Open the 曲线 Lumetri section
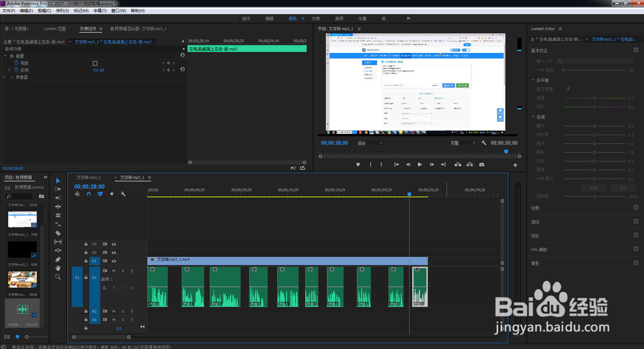This screenshot has width=644, height=349. 535,222
